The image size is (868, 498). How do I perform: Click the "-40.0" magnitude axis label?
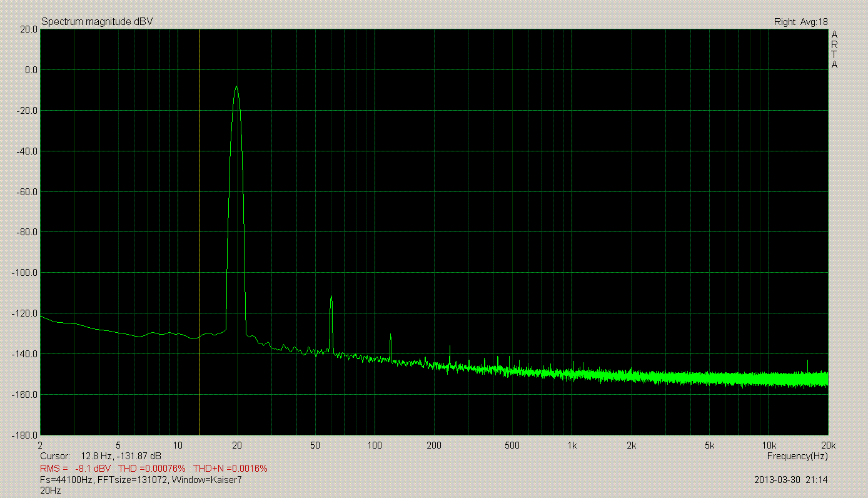coord(27,151)
